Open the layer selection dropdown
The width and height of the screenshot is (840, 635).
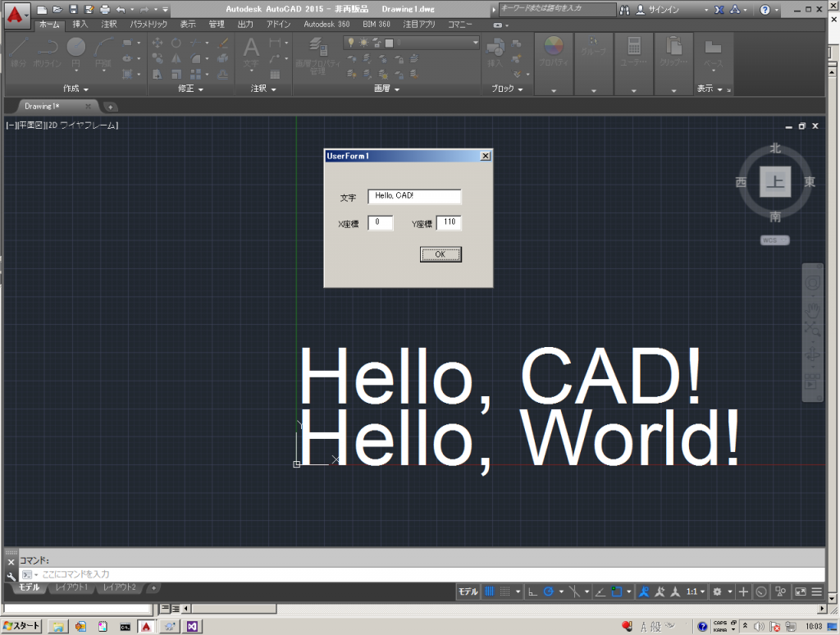click(475, 43)
